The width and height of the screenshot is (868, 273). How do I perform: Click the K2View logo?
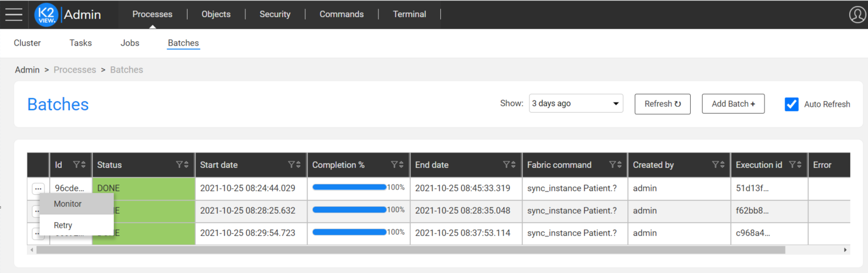(x=46, y=14)
